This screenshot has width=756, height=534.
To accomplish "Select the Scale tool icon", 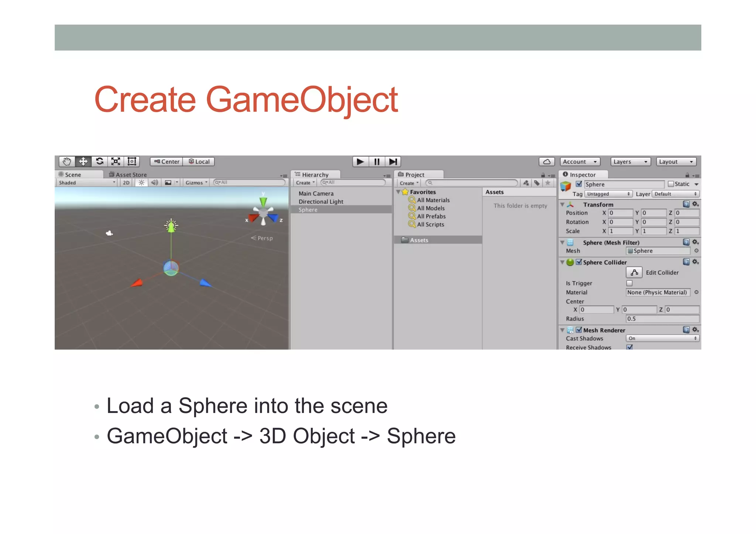I will [x=116, y=162].
